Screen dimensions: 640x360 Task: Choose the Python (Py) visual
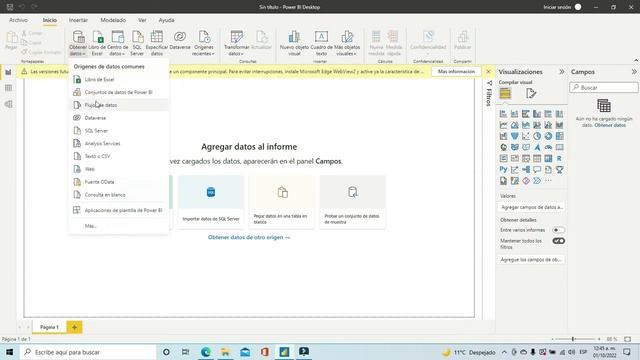tap(503, 169)
